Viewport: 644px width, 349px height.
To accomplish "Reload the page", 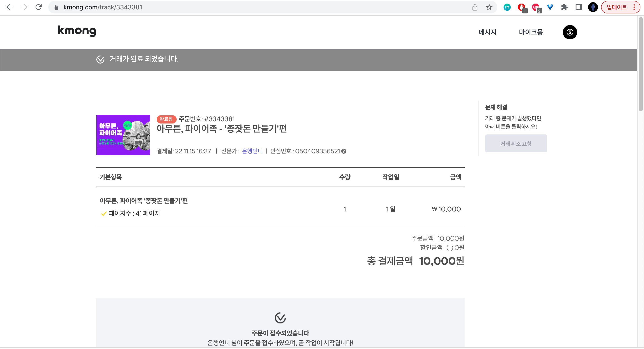I will pos(38,7).
